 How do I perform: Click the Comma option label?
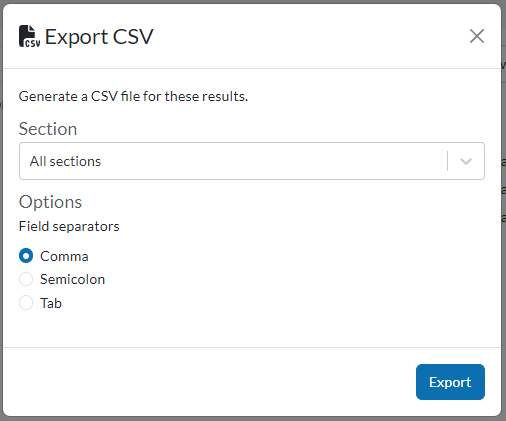[64, 256]
